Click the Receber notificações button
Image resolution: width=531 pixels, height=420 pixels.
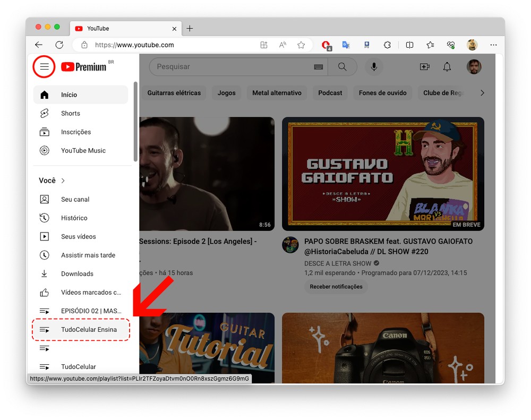coord(336,287)
